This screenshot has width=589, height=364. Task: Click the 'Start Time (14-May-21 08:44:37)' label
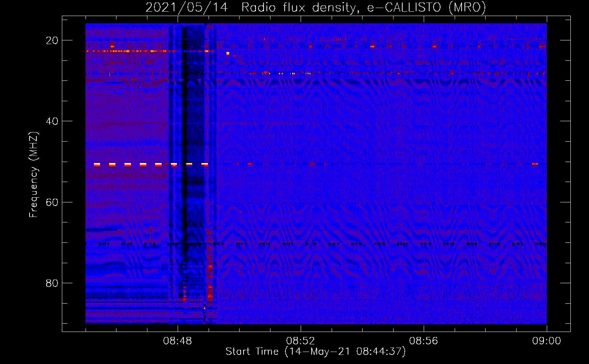(x=316, y=352)
